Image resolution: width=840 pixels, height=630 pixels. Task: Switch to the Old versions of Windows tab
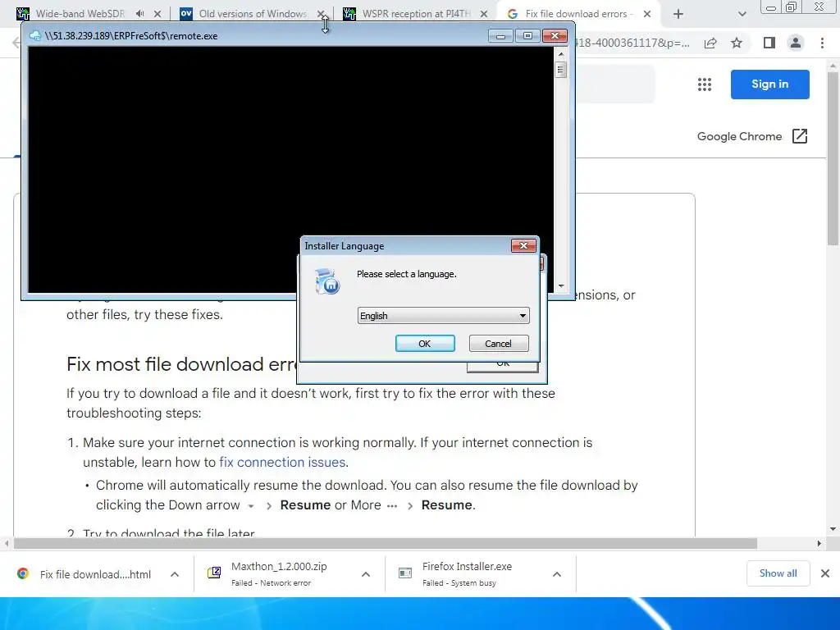[x=253, y=14]
